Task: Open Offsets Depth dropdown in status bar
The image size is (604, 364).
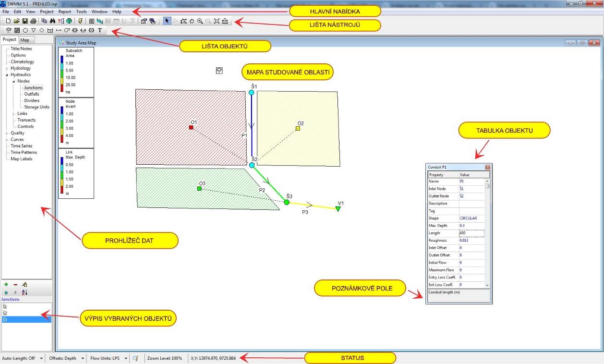Action: (83, 358)
